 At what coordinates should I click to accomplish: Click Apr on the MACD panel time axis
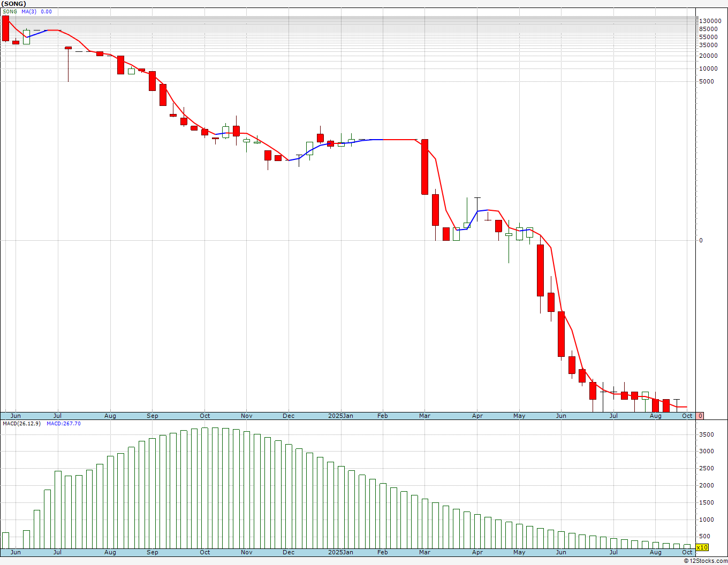[477, 552]
